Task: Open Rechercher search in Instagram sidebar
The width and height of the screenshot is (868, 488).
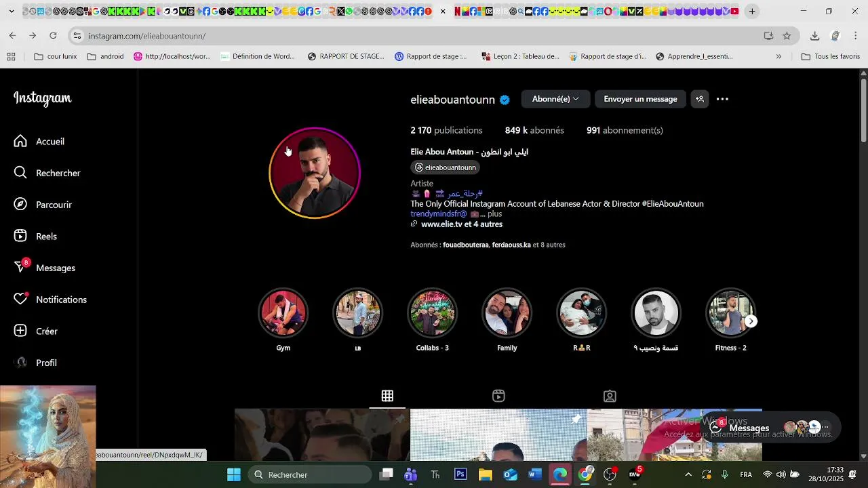Action: (x=47, y=173)
